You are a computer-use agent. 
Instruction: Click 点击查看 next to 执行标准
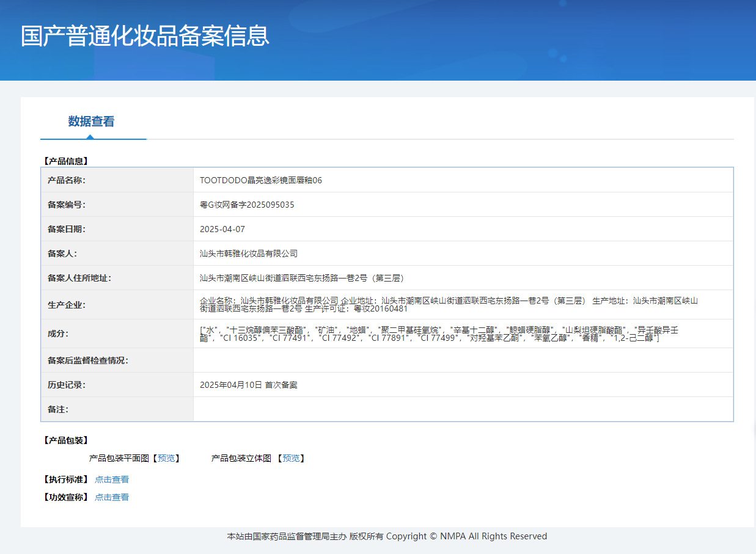point(112,479)
